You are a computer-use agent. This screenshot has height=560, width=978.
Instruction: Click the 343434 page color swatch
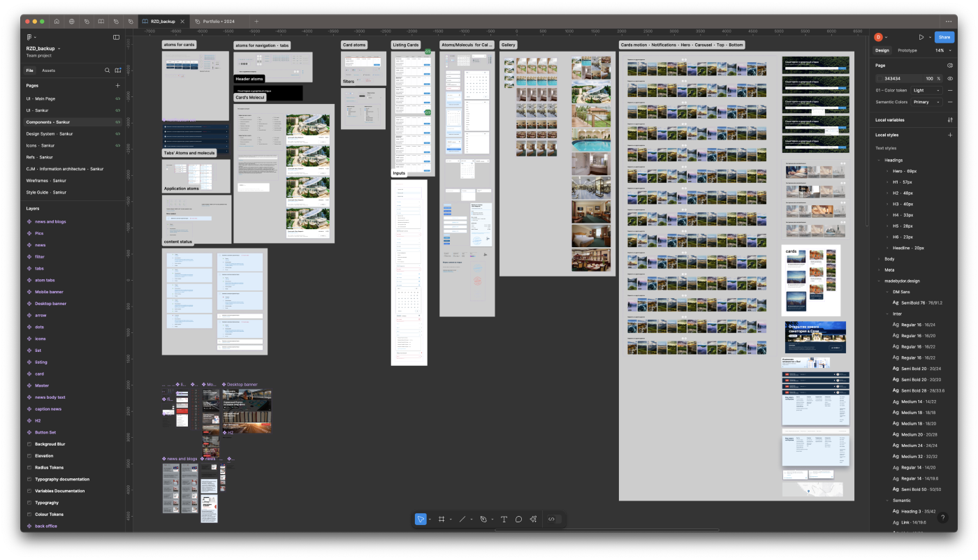(880, 78)
